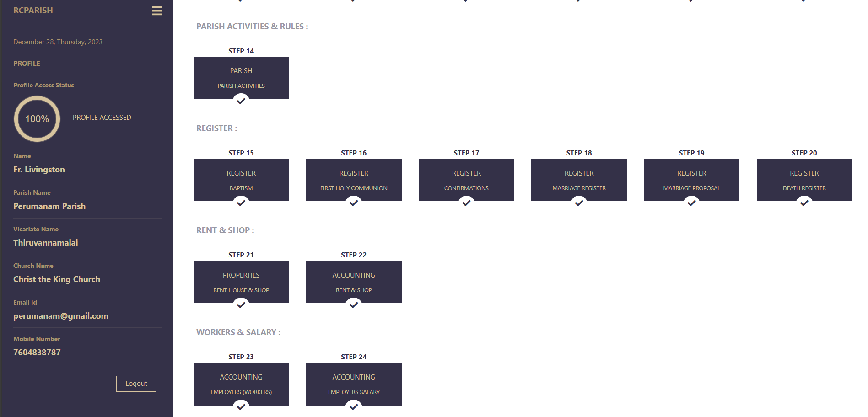This screenshot has width=868, height=417.
Task: Click the Register section heading link
Action: coord(216,128)
